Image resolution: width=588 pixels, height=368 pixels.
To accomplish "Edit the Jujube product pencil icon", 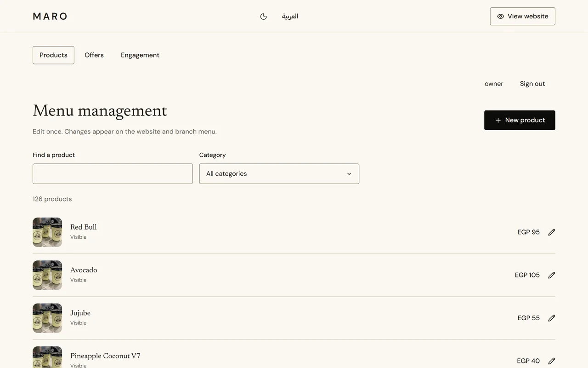I will click(x=552, y=318).
